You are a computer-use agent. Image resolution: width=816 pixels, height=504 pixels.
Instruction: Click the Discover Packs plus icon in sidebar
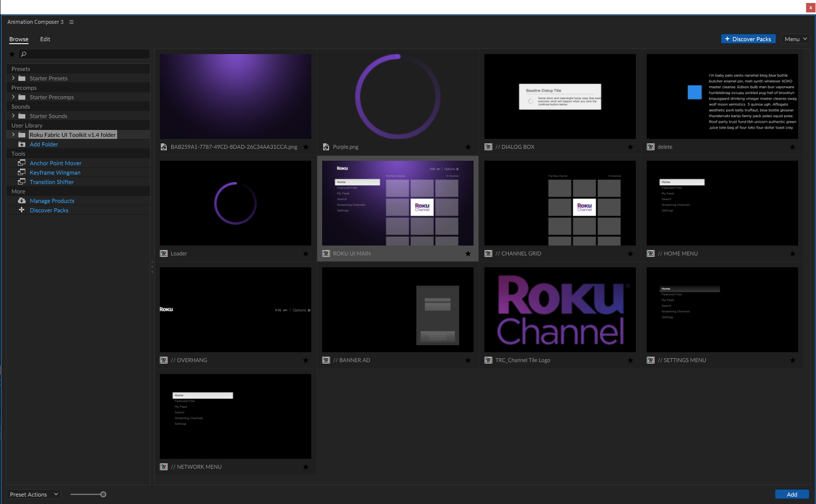point(21,210)
